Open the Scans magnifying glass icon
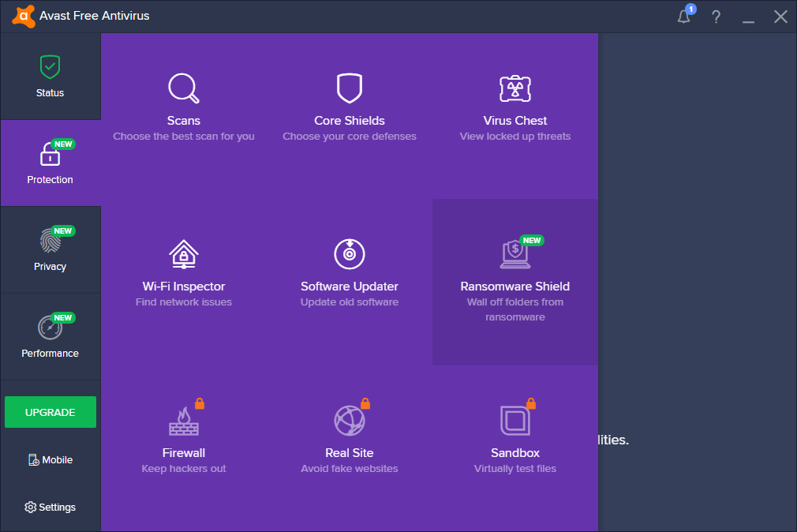Screen dimensions: 797x532 (x=184, y=88)
